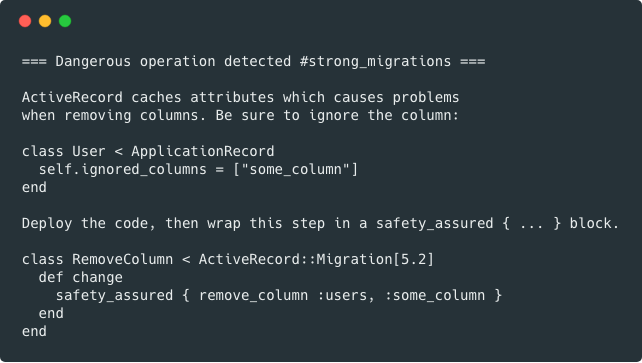Screen dimensions: 642x363
Task: Click the #strong_migrations hashtag text
Action: pos(375,61)
